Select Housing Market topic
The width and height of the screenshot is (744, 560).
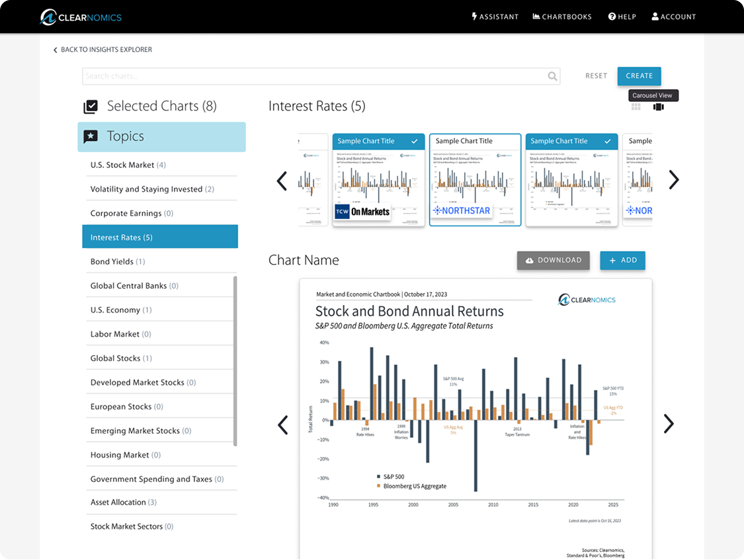point(161,456)
